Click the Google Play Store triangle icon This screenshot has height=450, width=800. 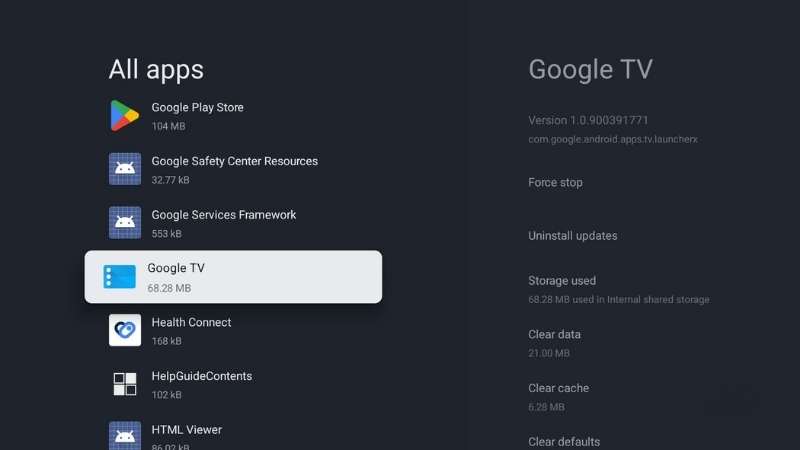[124, 116]
